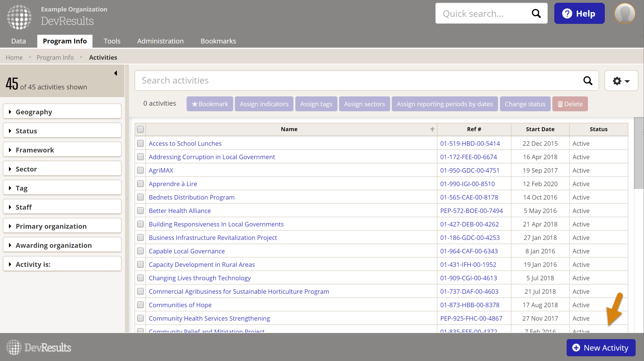The height and width of the screenshot is (361, 644).
Task: Open the Tools menu tab
Action: coord(112,41)
